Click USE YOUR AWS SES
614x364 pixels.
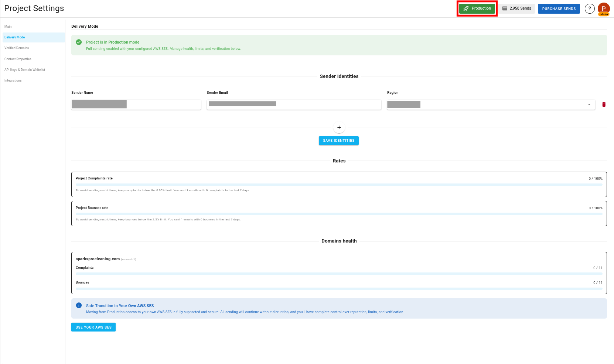(x=93, y=327)
